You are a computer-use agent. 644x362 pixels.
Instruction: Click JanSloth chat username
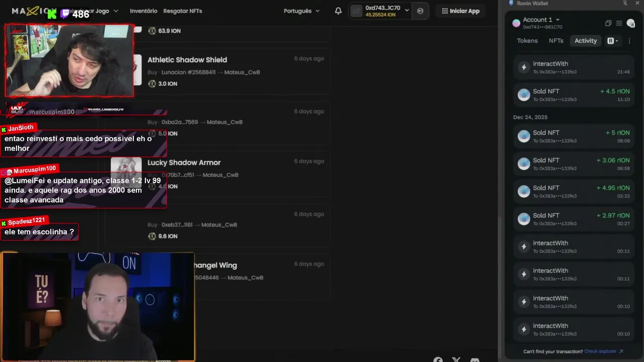point(21,128)
